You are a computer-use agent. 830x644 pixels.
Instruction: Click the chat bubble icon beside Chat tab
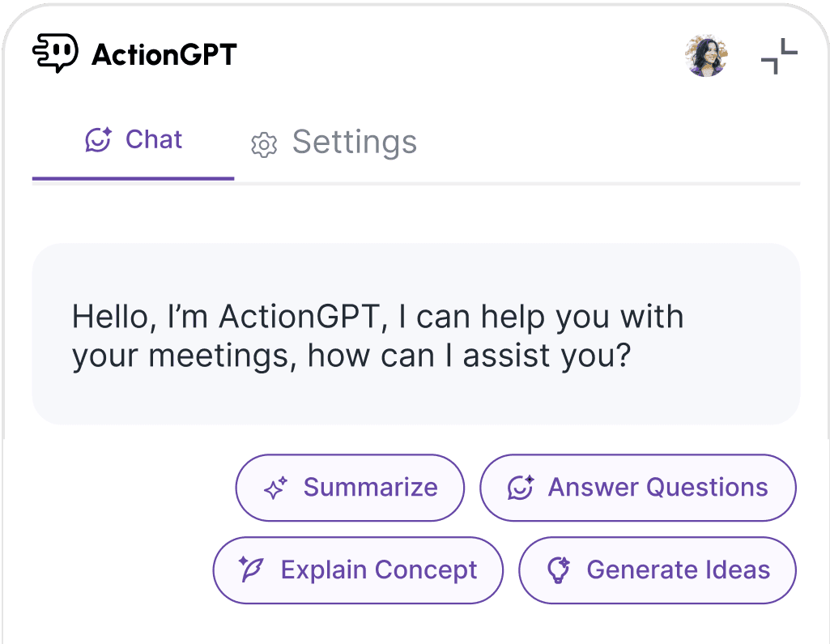point(97,140)
